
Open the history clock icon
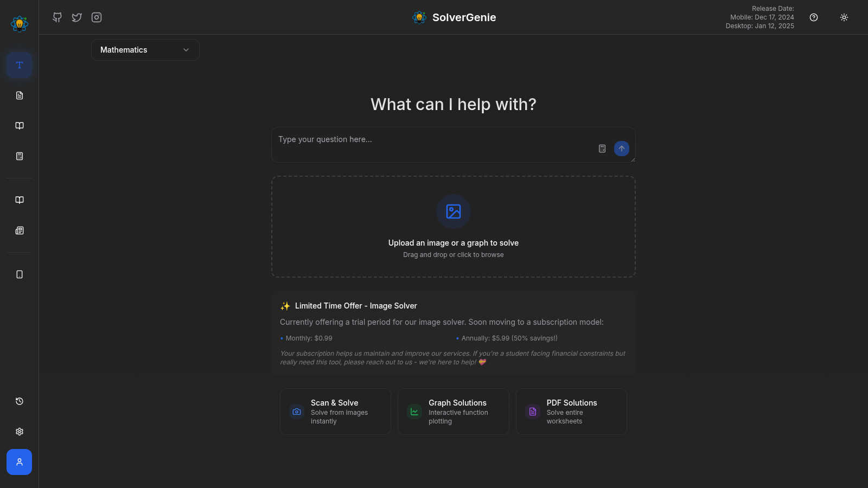(x=20, y=401)
